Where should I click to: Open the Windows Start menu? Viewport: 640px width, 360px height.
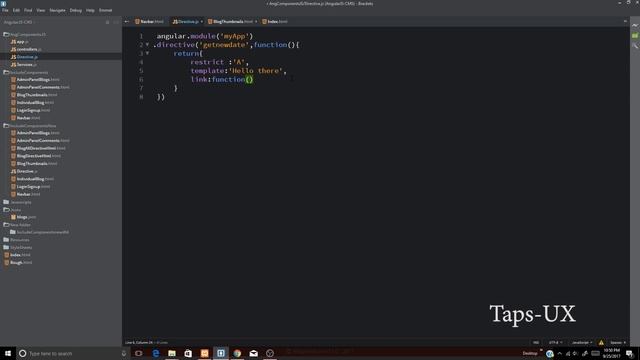pyautogui.click(x=8, y=353)
